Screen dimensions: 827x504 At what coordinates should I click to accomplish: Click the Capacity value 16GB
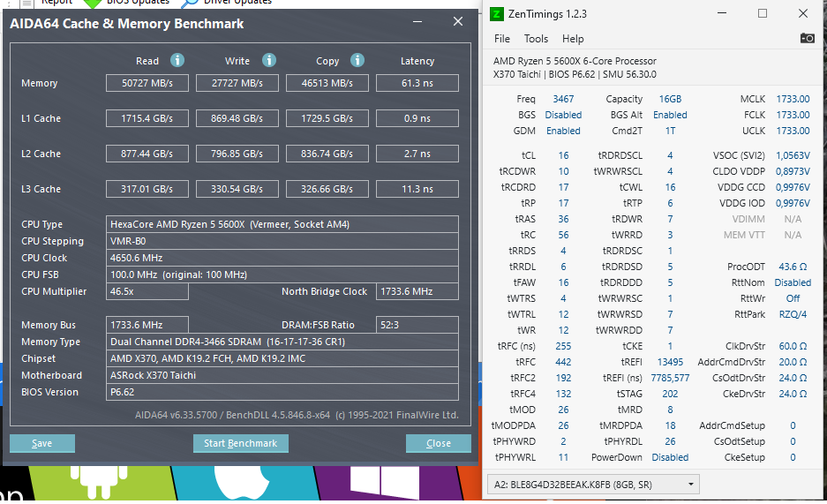(670, 99)
